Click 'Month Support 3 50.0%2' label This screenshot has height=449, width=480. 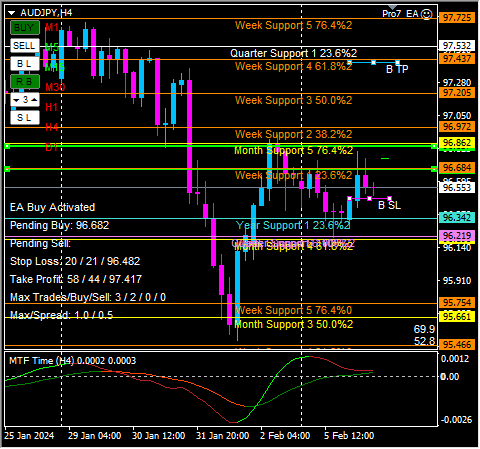click(x=293, y=324)
